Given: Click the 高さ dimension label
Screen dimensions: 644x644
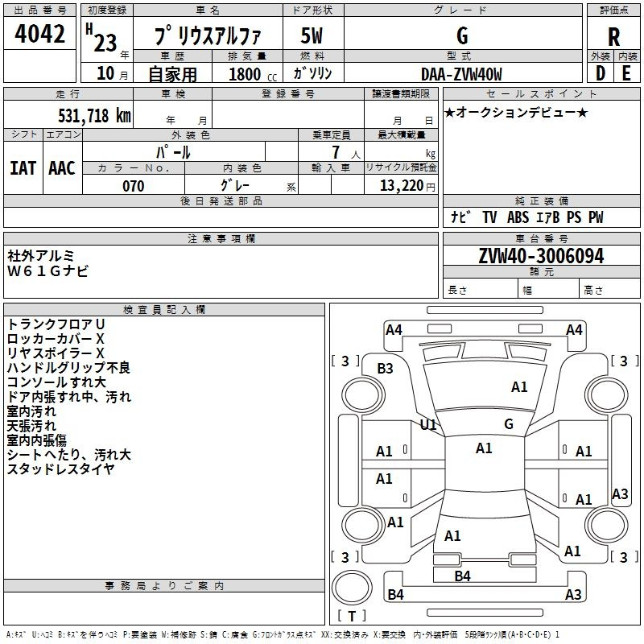Looking at the screenshot, I should tap(593, 291).
